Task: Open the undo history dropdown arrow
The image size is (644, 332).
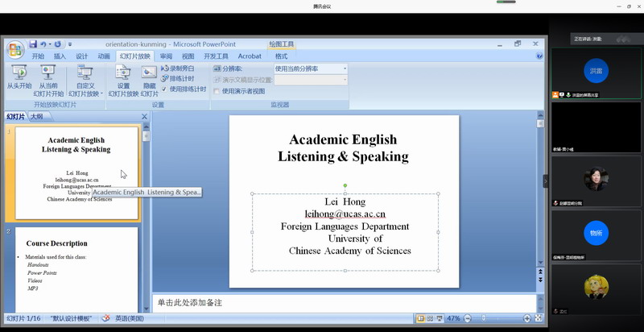Action: coord(49,44)
